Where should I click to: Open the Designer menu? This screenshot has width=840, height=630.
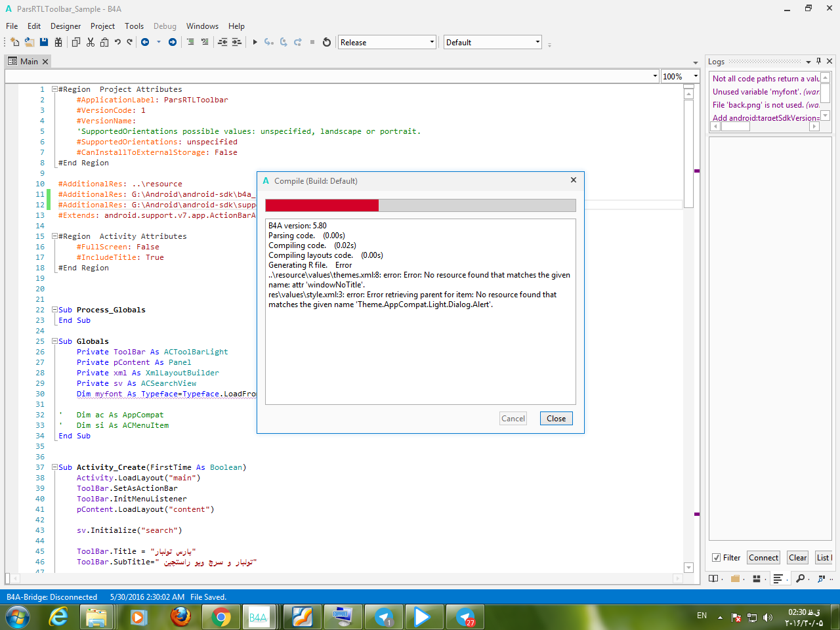click(66, 26)
